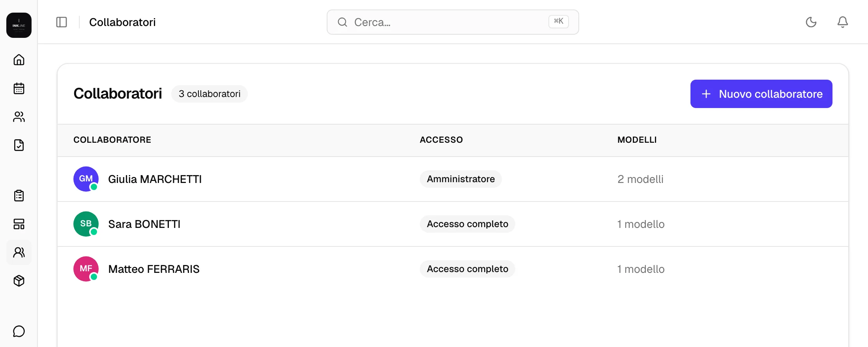
Task: Open notifications with the bell icon
Action: [843, 22]
